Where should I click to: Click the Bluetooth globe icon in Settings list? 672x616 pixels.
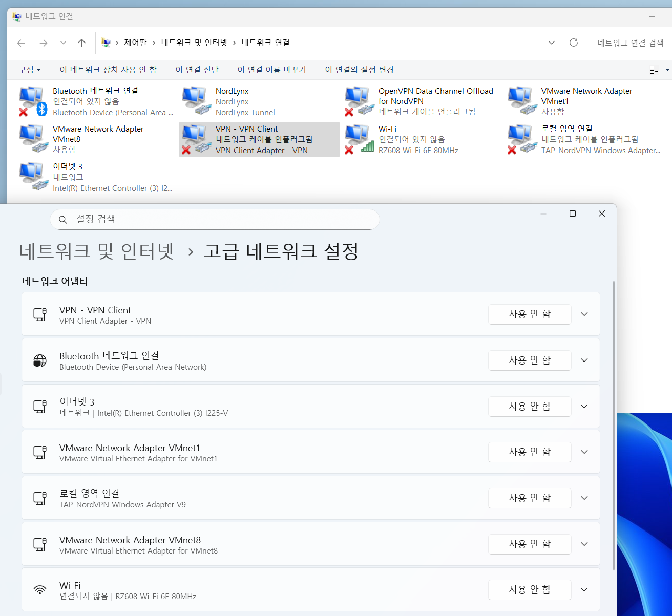click(40, 360)
